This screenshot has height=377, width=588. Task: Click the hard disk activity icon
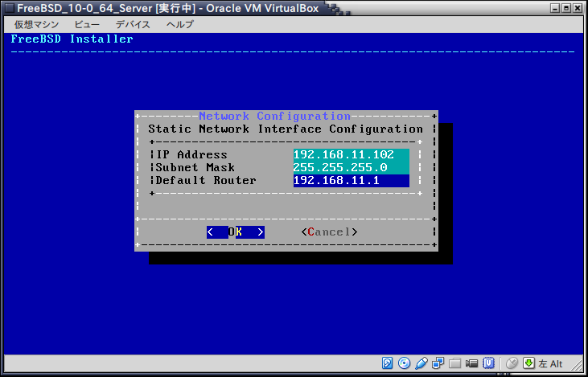388,363
